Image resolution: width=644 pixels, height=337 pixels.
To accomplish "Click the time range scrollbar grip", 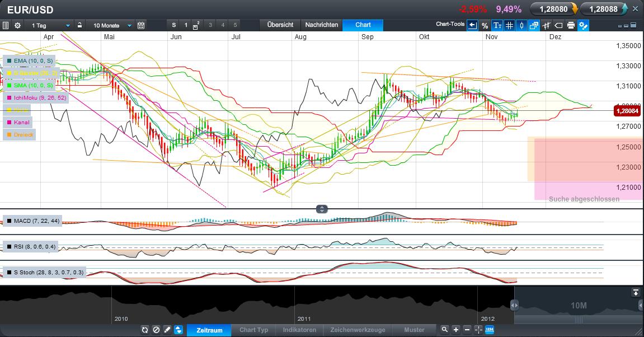I will pyautogui.click(x=579, y=320).
